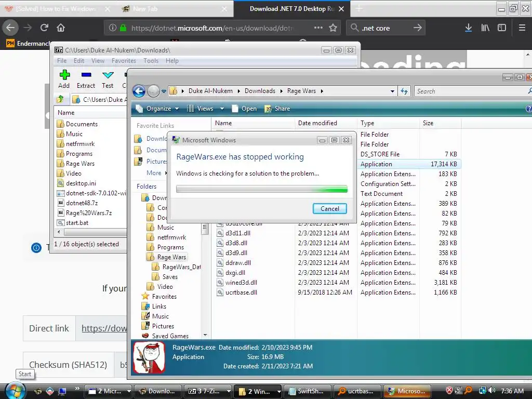Viewport: 532px width, 399px height.
Task: Open 7-Zip View menu
Action: point(98,61)
